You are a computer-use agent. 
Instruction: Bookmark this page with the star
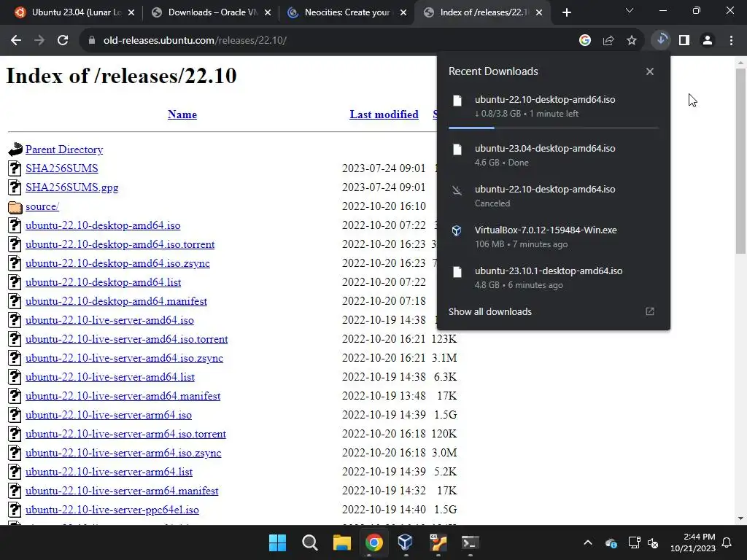[632, 41]
